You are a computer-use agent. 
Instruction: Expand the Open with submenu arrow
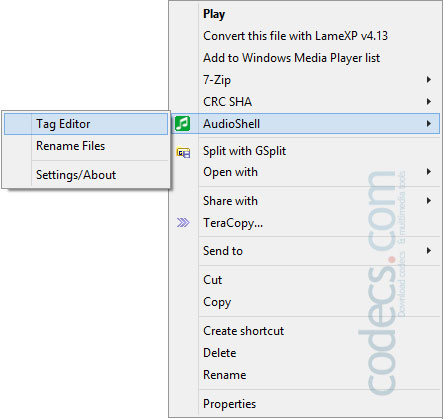pyautogui.click(x=429, y=172)
